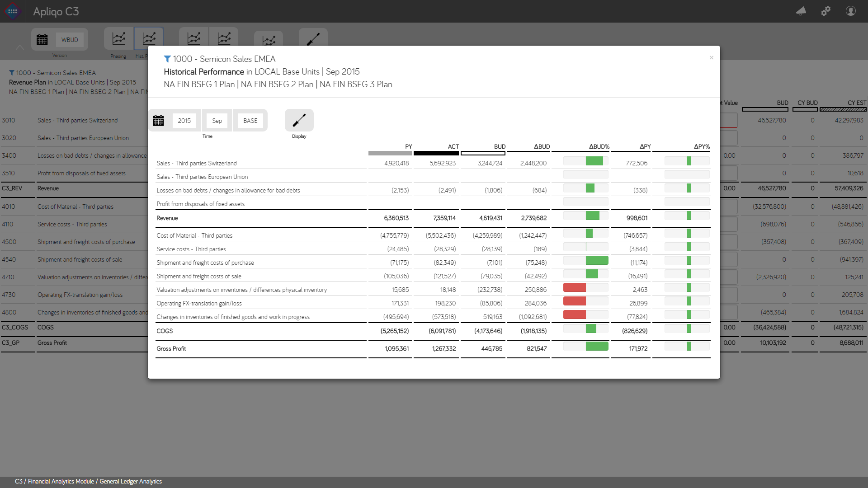Screen dimensions: 868x488
Task: Close the Historical Performance dialog
Action: 711,58
